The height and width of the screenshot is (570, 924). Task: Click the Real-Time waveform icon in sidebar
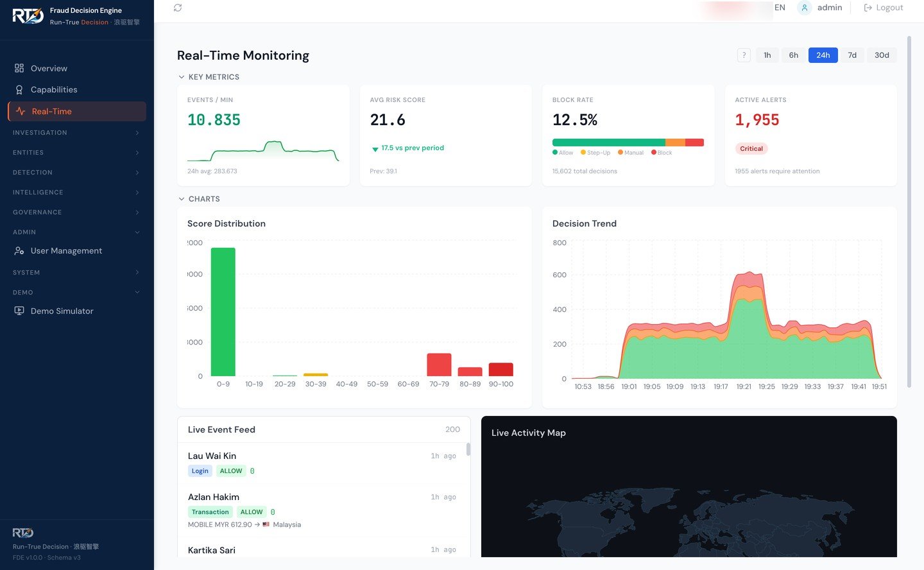(x=21, y=110)
